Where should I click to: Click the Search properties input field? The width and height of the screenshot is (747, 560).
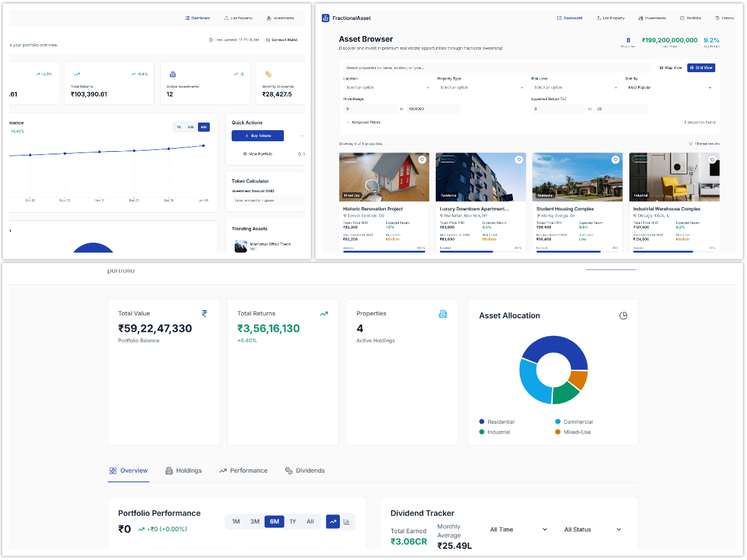(x=497, y=67)
